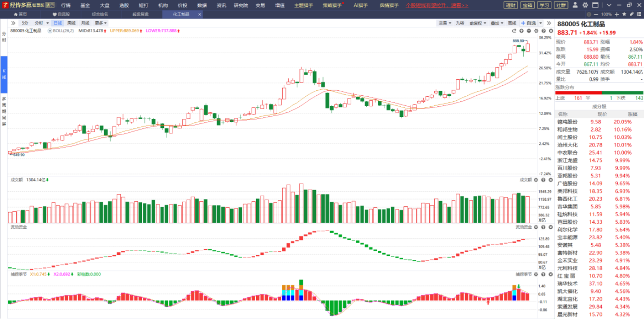Open help for the 捕捞季节 indicator panel

[x=543, y=274]
